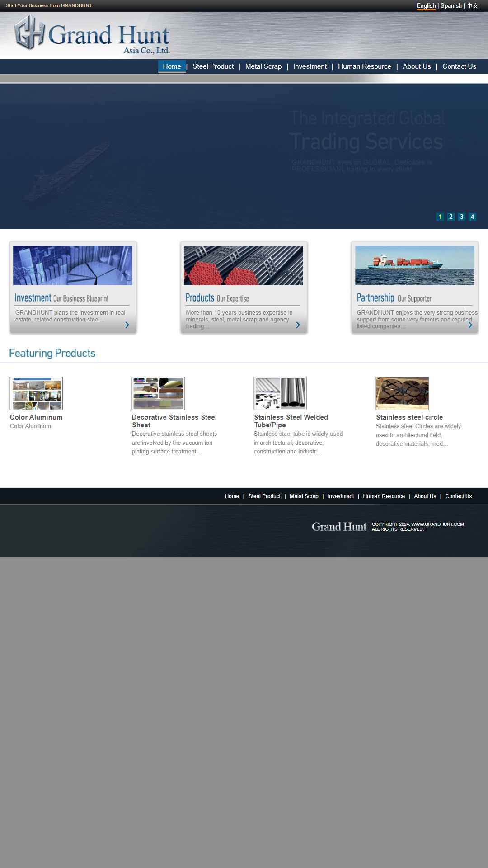
Task: Click 'Decorative stainless steel sheets' description text
Action: pos(174,443)
